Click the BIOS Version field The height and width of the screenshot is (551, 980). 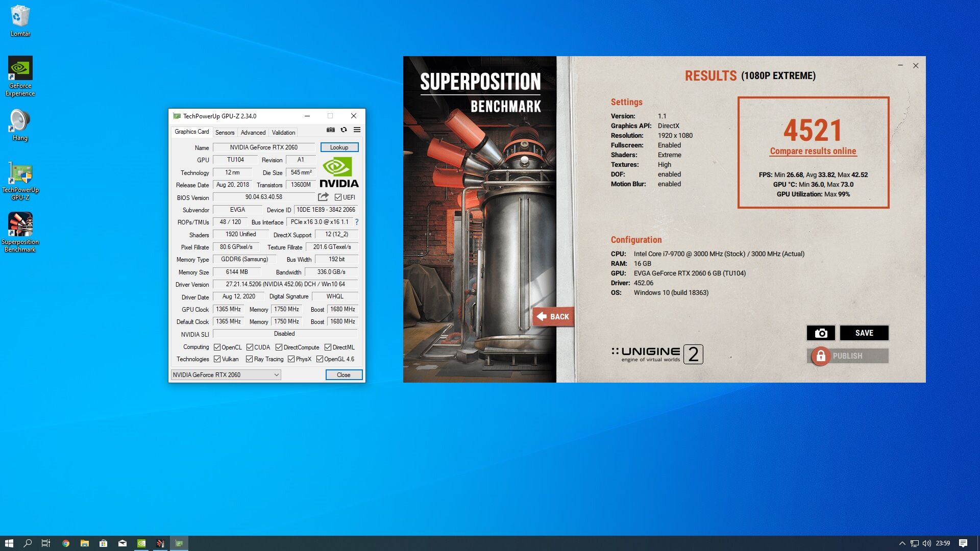[263, 197]
